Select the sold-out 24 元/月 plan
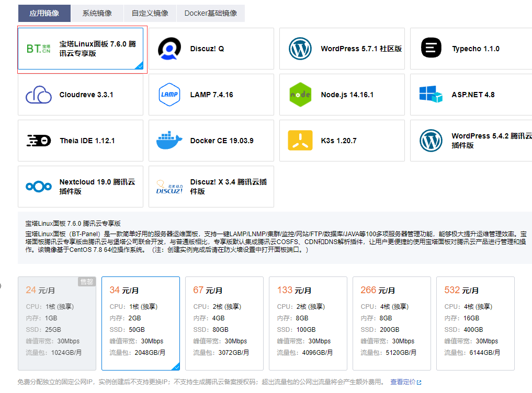This screenshot has height=393, width=532. (x=57, y=323)
